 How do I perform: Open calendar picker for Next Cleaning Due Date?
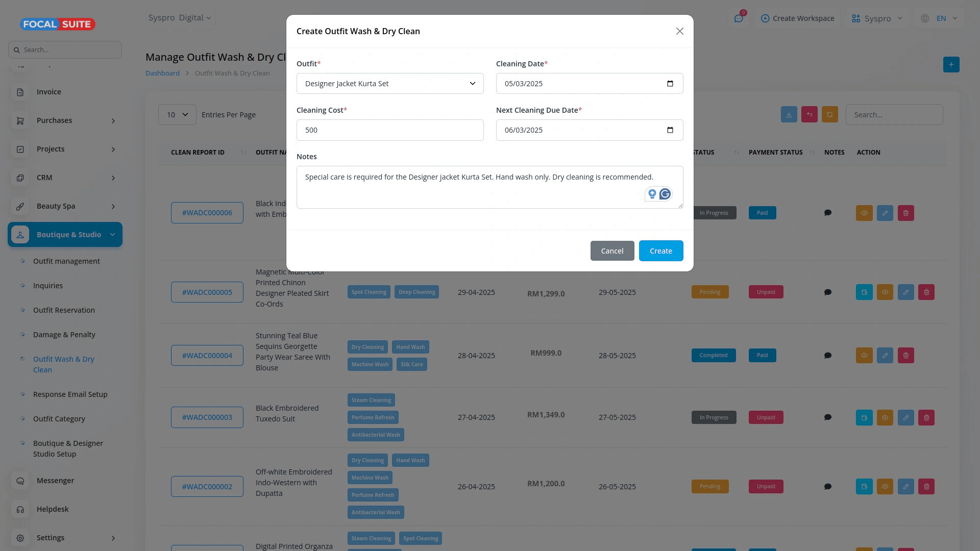click(670, 130)
